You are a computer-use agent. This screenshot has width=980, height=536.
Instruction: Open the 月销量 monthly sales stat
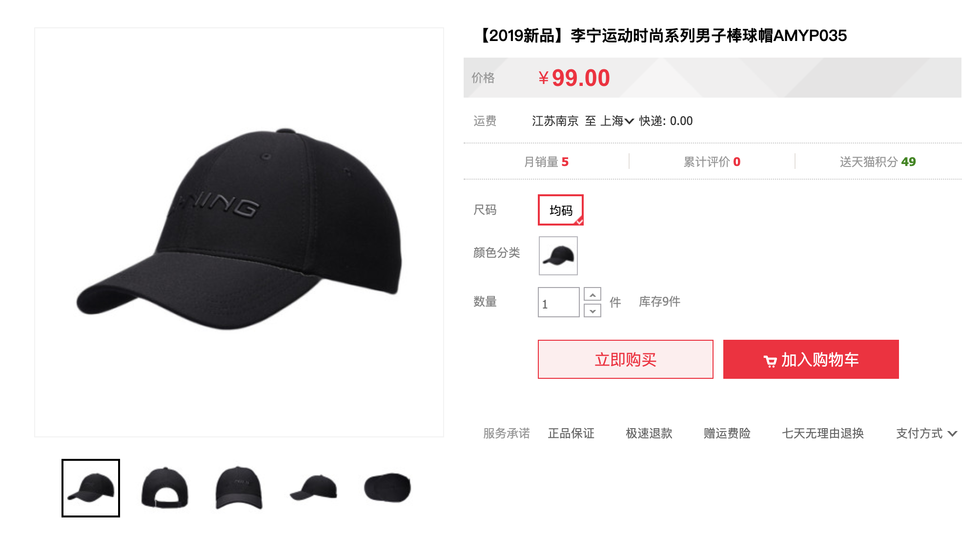pyautogui.click(x=546, y=162)
